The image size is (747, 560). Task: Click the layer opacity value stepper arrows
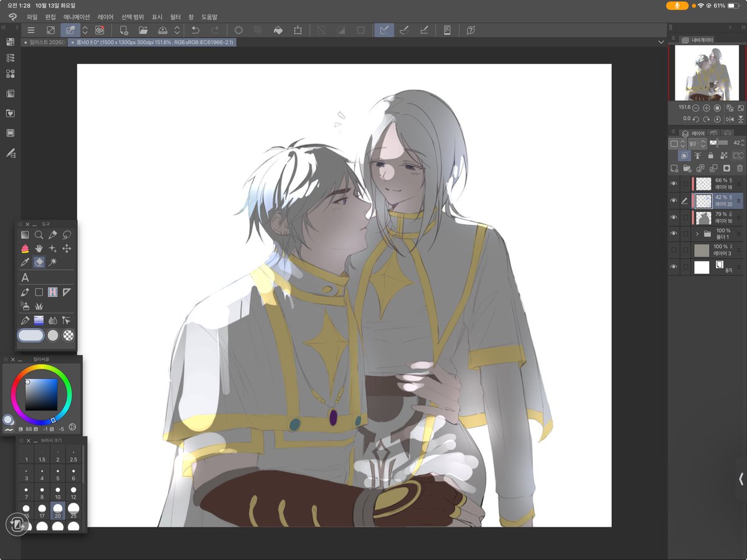click(742, 144)
